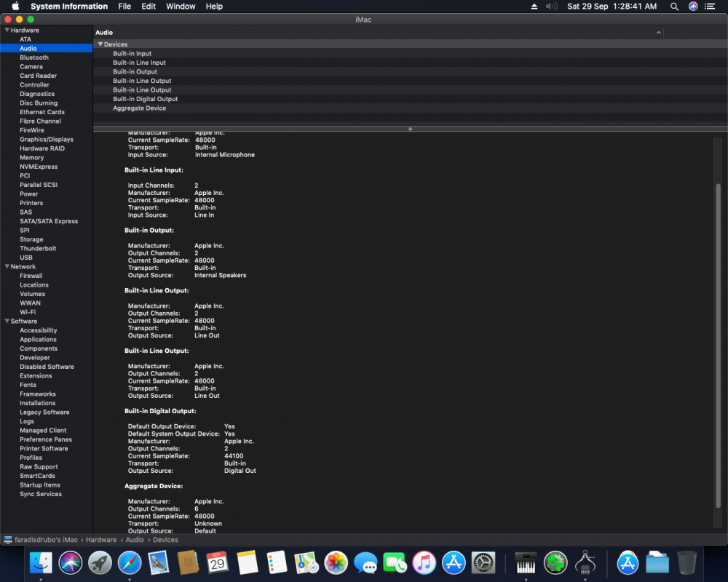Open iTunes music note icon

(424, 563)
